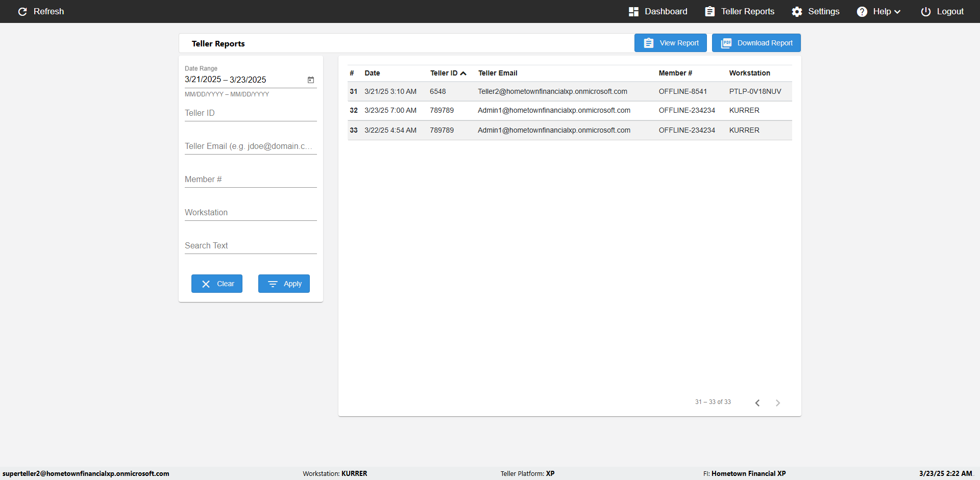Sort by the Teller Email column header

(x=498, y=73)
